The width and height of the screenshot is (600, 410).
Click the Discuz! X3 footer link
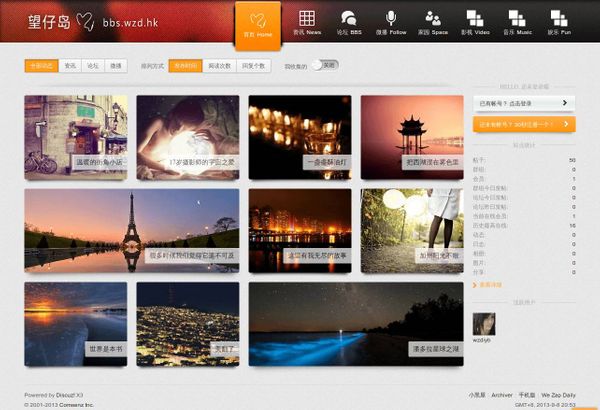(x=69, y=395)
